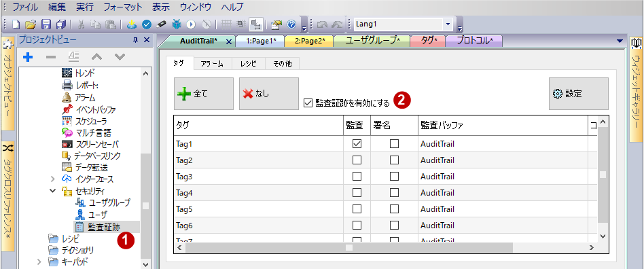Click the blue Help question mark icon
This screenshot has height=269, width=644.
[291, 24]
